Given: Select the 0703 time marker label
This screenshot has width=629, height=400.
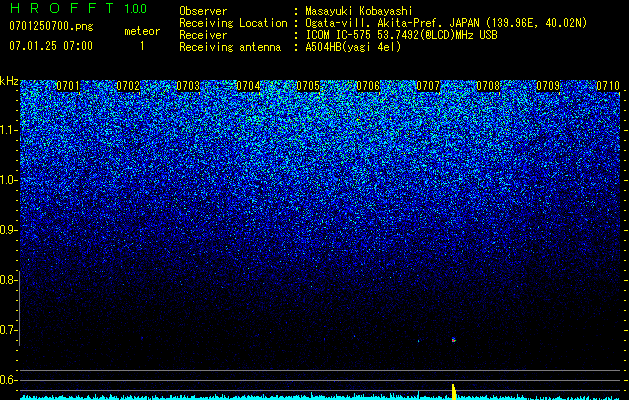Looking at the screenshot, I should click(188, 86).
